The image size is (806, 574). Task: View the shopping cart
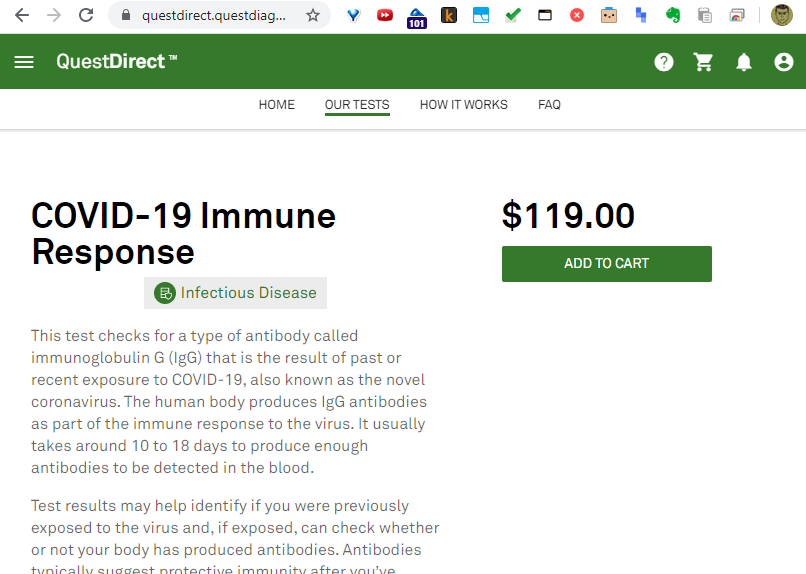[704, 62]
